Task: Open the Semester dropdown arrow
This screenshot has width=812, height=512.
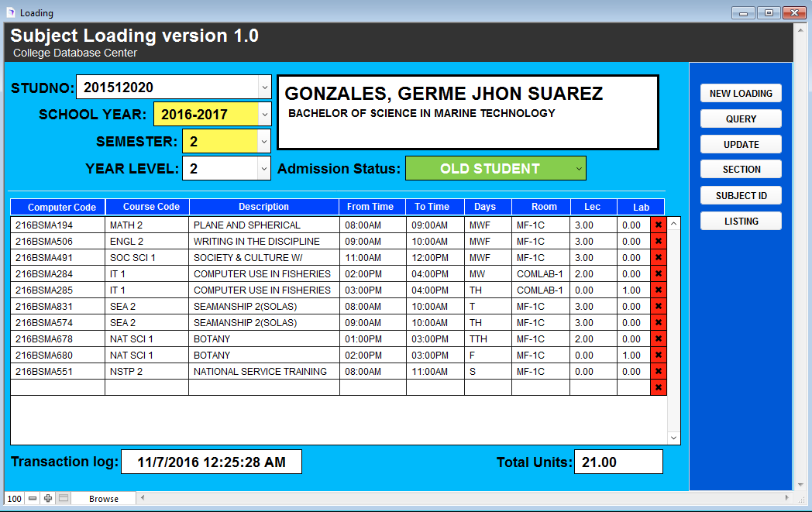Action: pos(264,142)
